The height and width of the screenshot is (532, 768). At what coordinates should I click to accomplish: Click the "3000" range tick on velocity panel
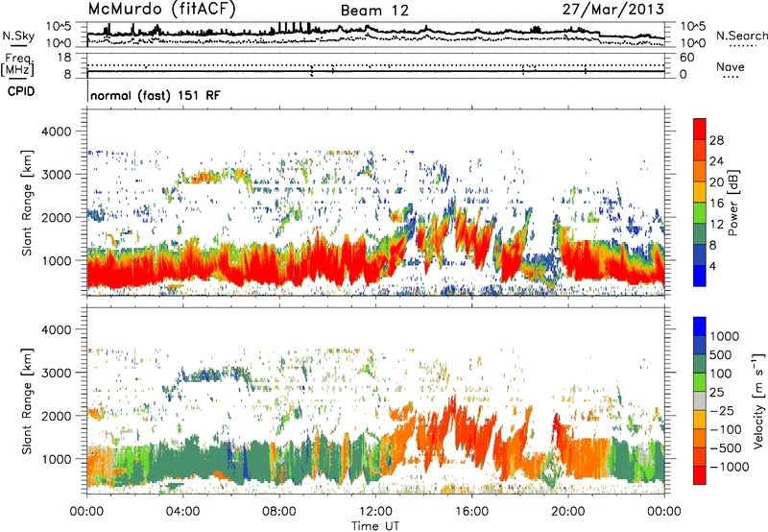57,373
